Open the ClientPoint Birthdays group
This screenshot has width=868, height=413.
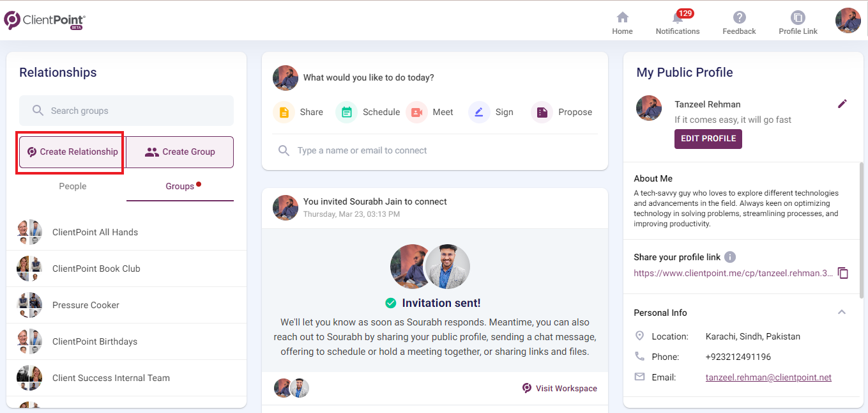click(x=126, y=341)
